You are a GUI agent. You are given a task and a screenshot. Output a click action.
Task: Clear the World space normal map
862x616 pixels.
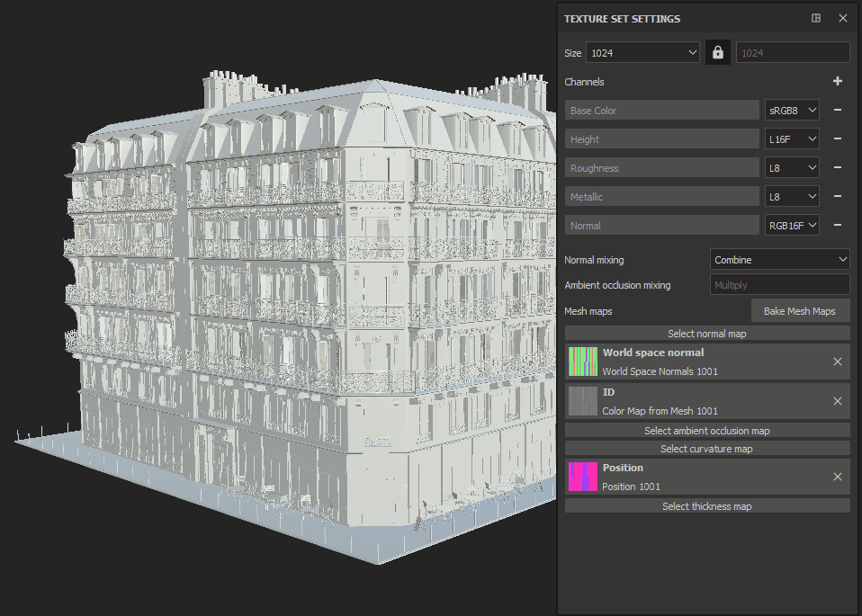click(x=838, y=362)
